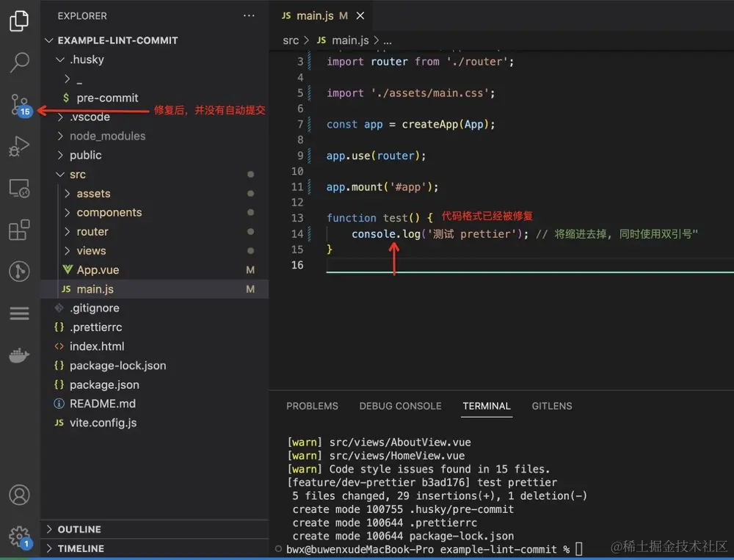Open the GitLens activity bar icon

19,271
